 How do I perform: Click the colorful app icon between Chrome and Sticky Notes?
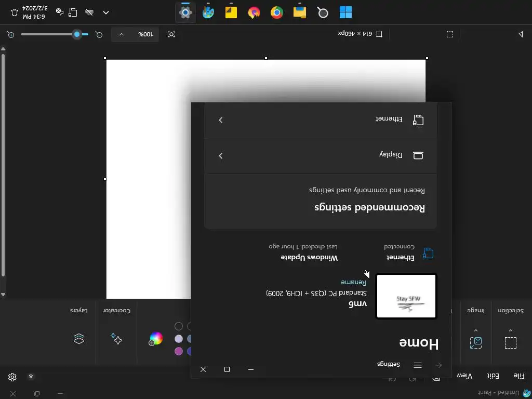pyautogui.click(x=254, y=12)
